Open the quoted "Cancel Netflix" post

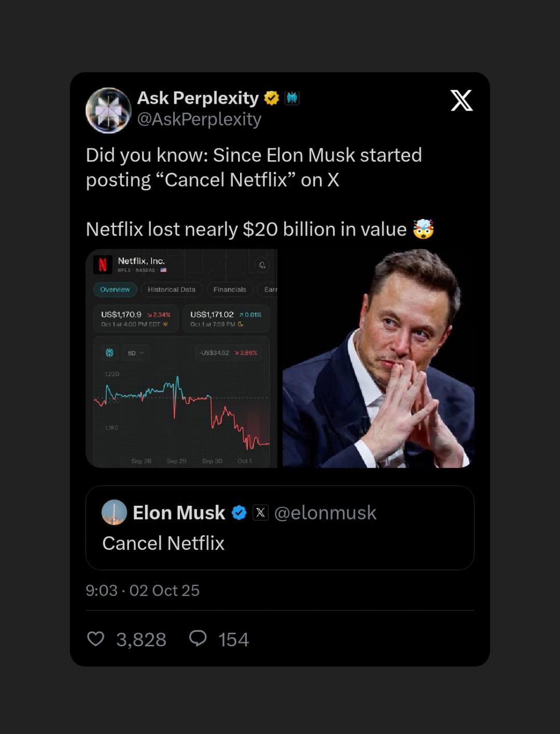pyautogui.click(x=280, y=543)
